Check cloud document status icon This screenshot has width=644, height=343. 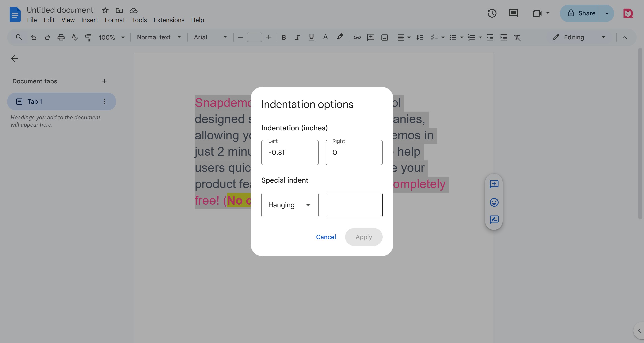pyautogui.click(x=133, y=10)
